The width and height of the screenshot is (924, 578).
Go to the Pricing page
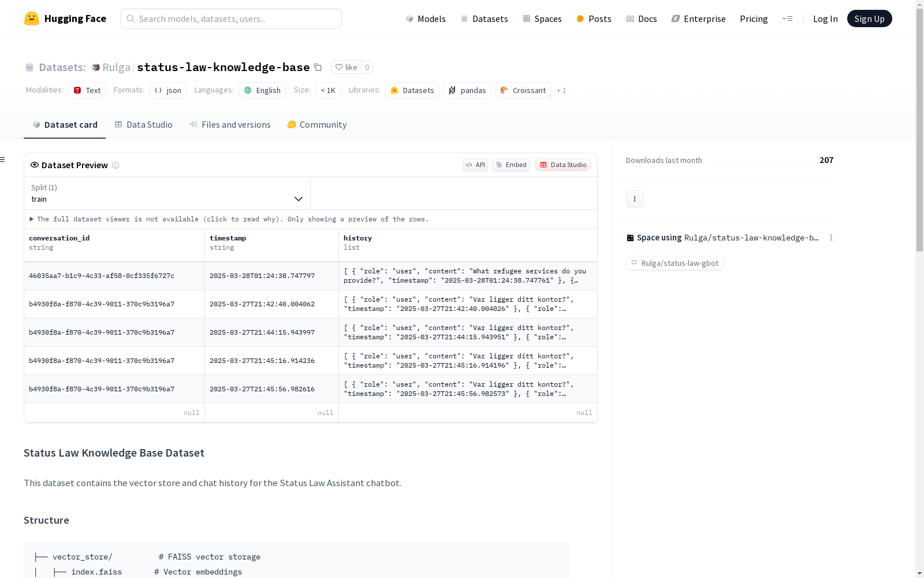click(x=754, y=18)
